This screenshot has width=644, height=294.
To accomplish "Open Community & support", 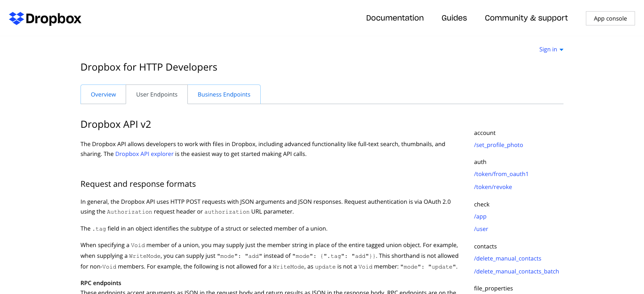I will [526, 18].
